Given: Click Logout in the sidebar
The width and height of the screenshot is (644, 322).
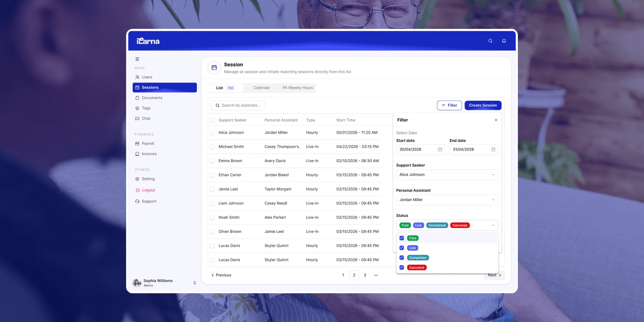Looking at the screenshot, I should point(165,190).
